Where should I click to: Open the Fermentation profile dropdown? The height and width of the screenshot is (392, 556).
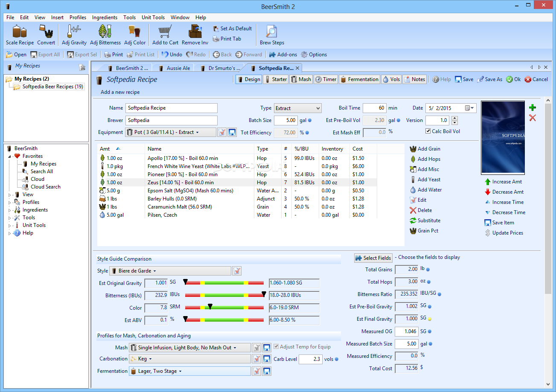click(189, 371)
